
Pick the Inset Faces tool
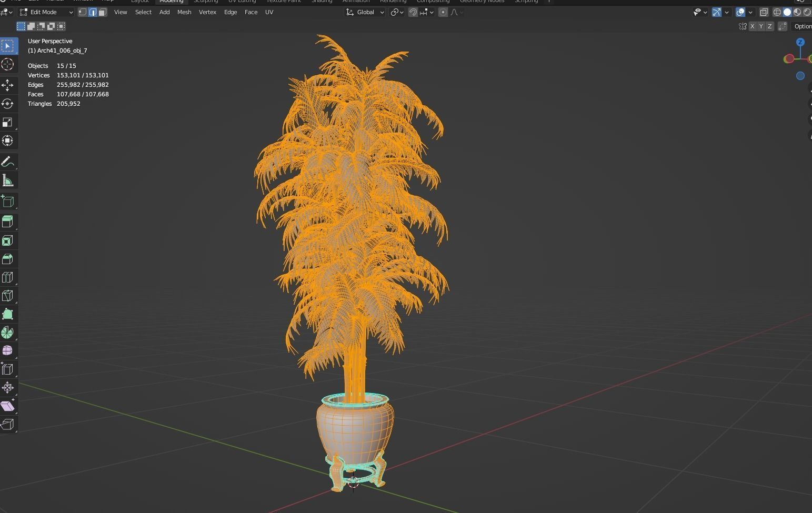8,240
